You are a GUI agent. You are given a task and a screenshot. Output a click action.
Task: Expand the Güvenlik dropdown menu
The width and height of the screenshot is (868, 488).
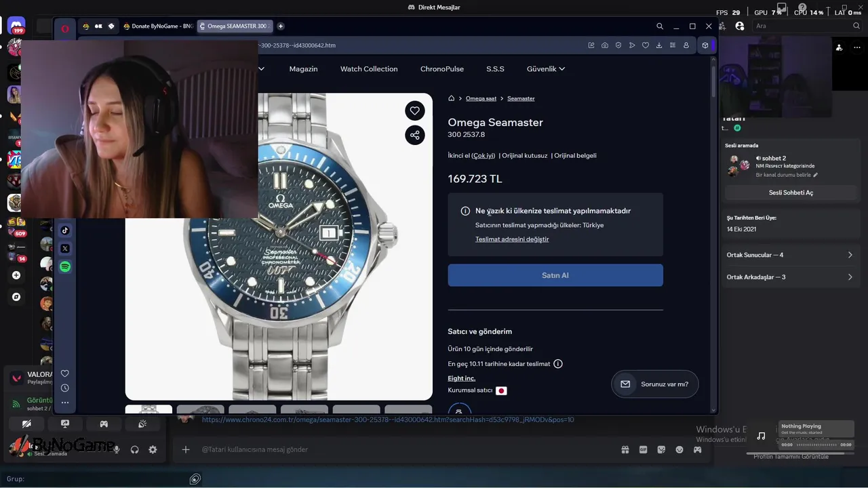pos(546,69)
